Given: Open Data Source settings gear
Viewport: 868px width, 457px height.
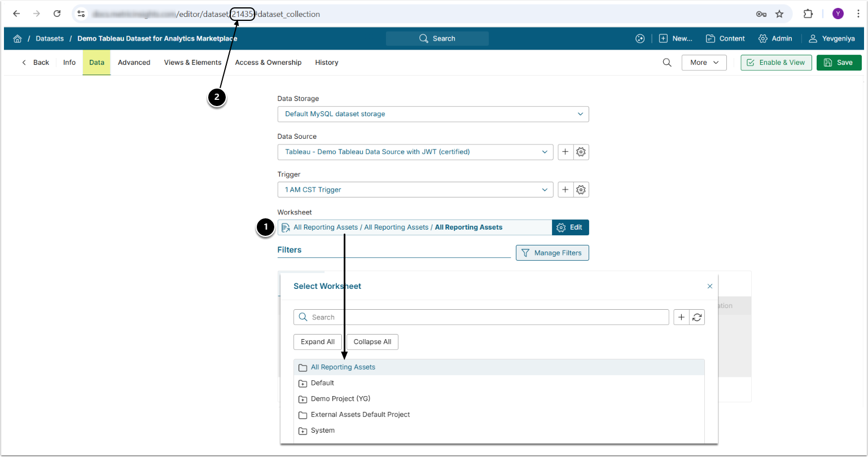Looking at the screenshot, I should pos(581,152).
